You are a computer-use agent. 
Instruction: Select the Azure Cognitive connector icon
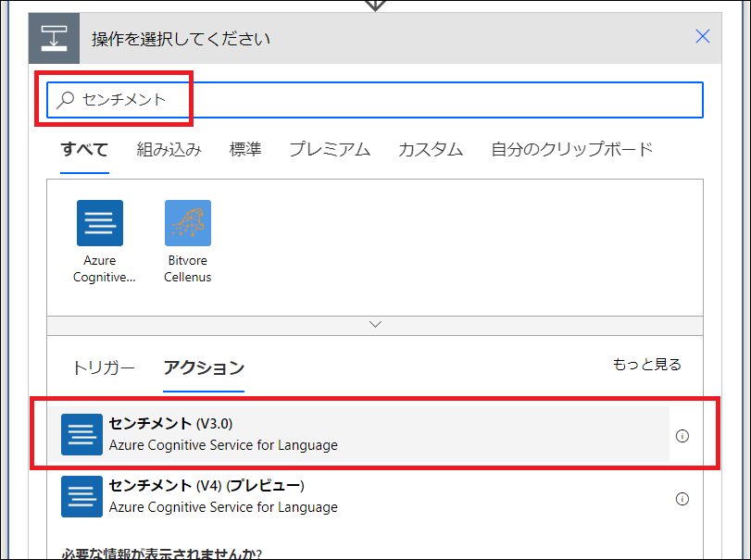pyautogui.click(x=100, y=223)
